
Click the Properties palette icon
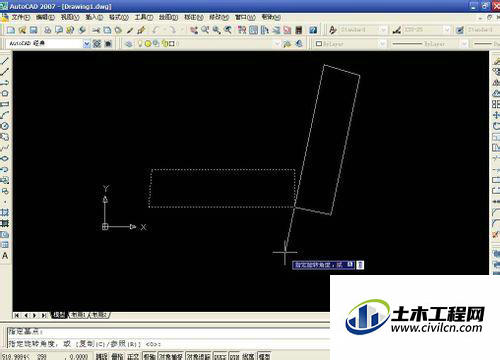pyautogui.click(x=242, y=30)
